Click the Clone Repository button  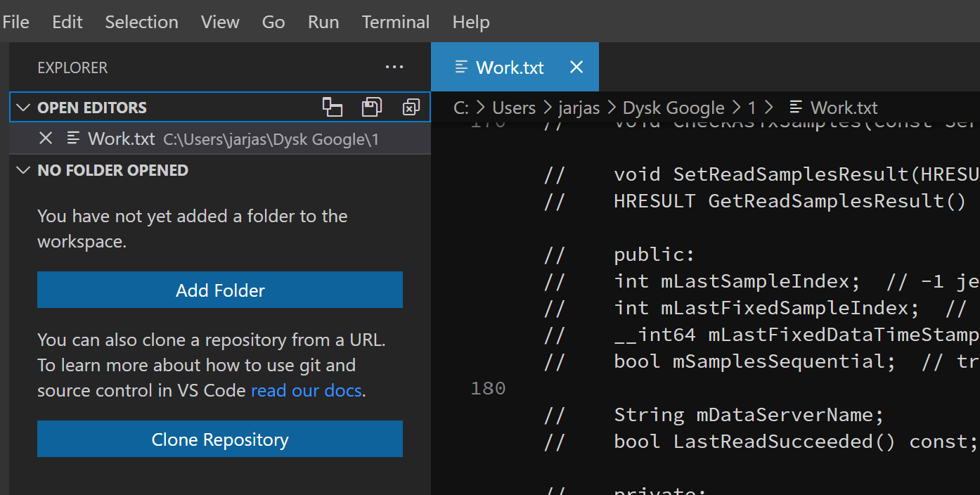[x=220, y=439]
